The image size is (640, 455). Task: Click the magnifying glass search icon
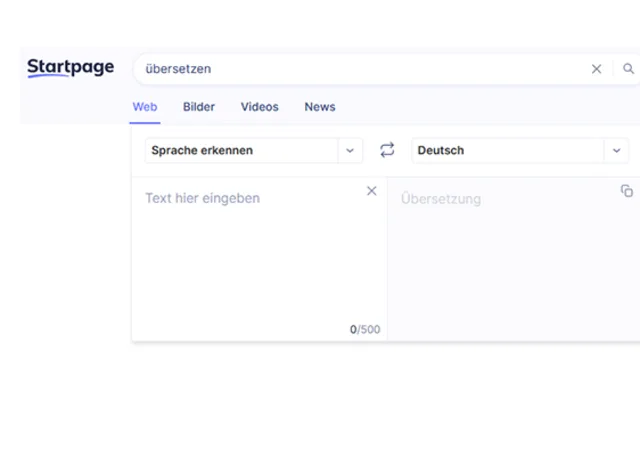point(628,69)
